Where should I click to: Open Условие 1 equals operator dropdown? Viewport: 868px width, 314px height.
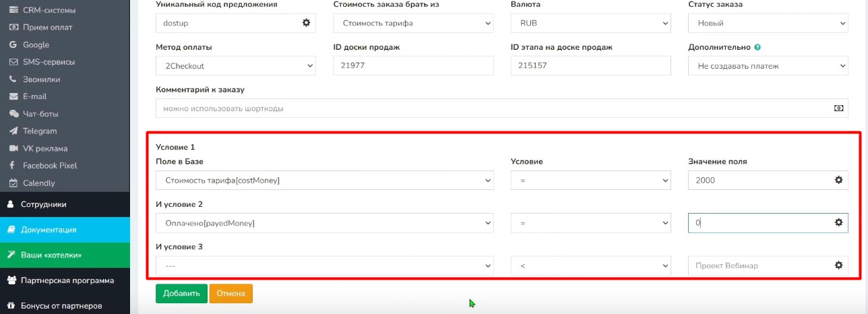[x=591, y=181]
